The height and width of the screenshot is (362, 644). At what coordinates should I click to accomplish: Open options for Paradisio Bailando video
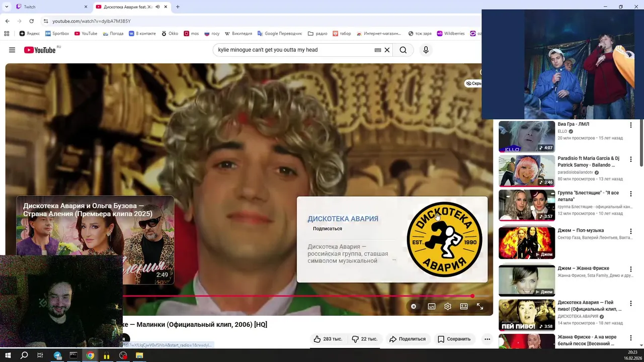coord(630,159)
